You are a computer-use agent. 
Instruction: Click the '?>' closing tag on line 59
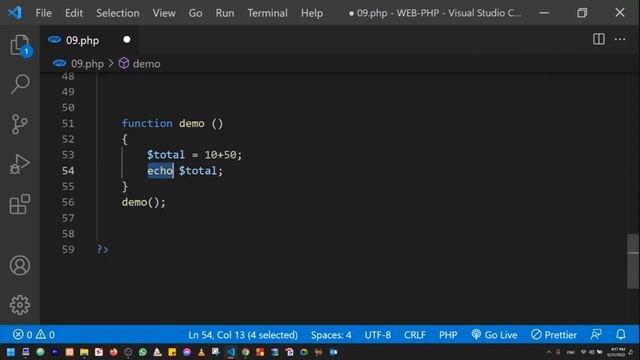[102, 249]
